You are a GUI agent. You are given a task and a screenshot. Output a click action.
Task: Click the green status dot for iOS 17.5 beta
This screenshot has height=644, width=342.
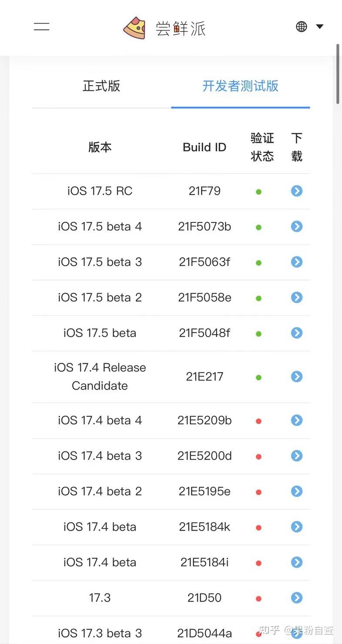click(258, 333)
